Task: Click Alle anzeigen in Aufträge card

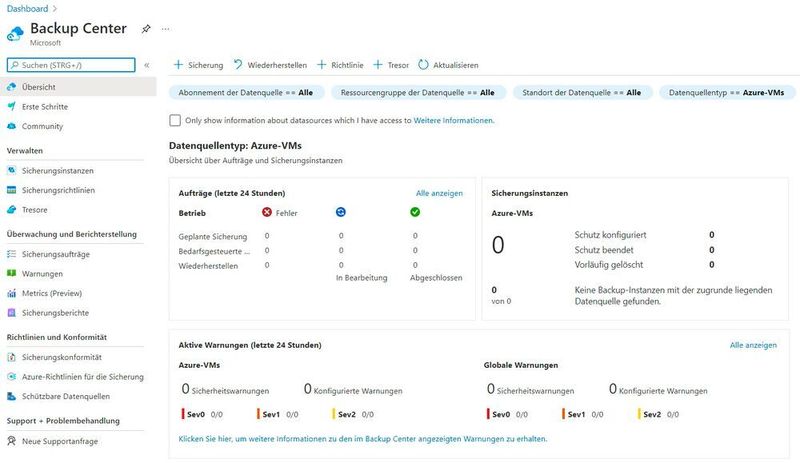Action: [x=439, y=193]
